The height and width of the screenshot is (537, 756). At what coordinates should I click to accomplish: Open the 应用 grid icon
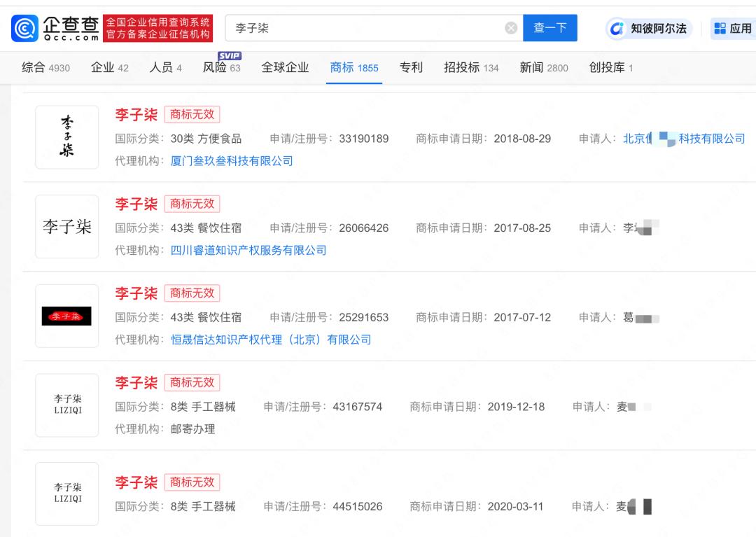point(720,29)
